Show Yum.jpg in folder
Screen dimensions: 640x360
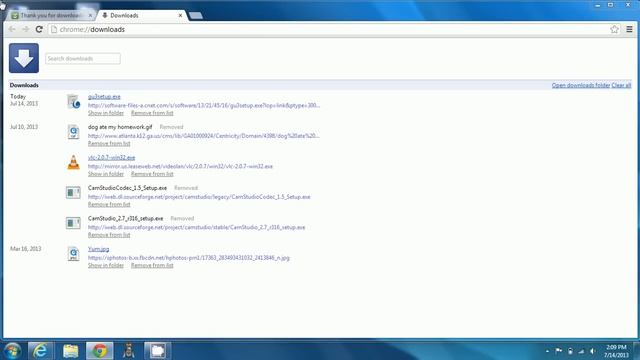pos(106,265)
